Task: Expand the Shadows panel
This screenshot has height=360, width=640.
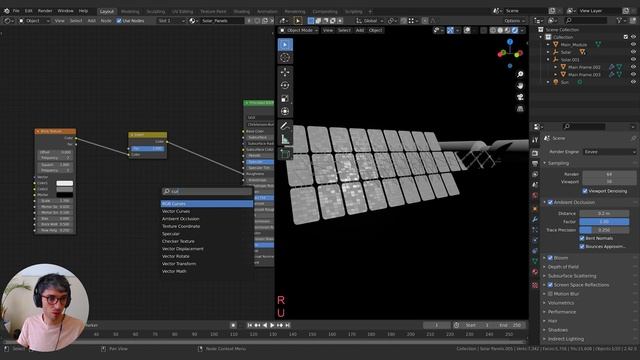Action: (x=558, y=330)
